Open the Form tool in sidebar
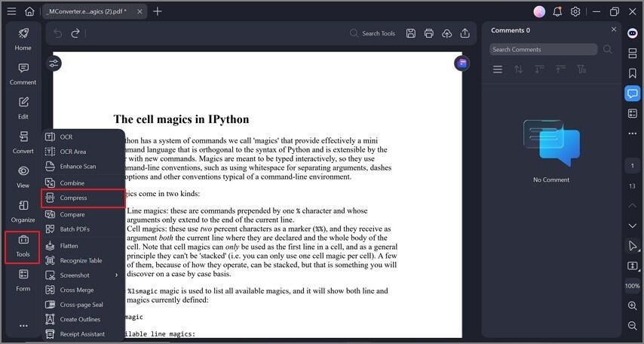 point(23,281)
